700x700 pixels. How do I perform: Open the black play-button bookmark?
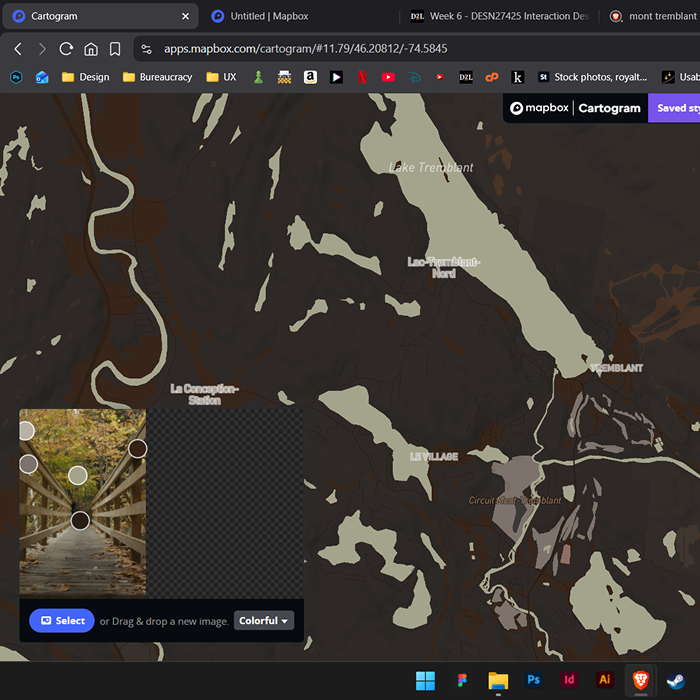[x=336, y=77]
